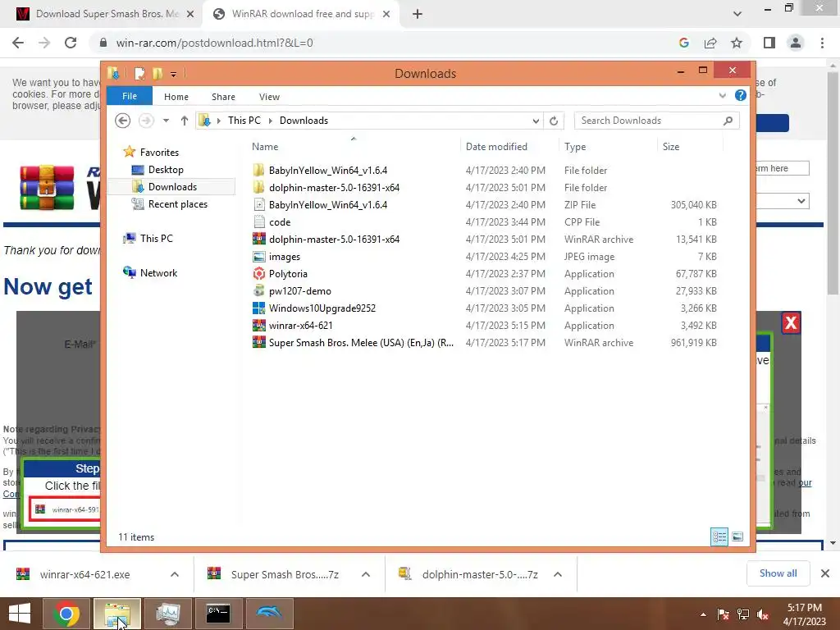Sort by Type column header
Image resolution: width=840 pixels, height=630 pixels.
pos(575,146)
